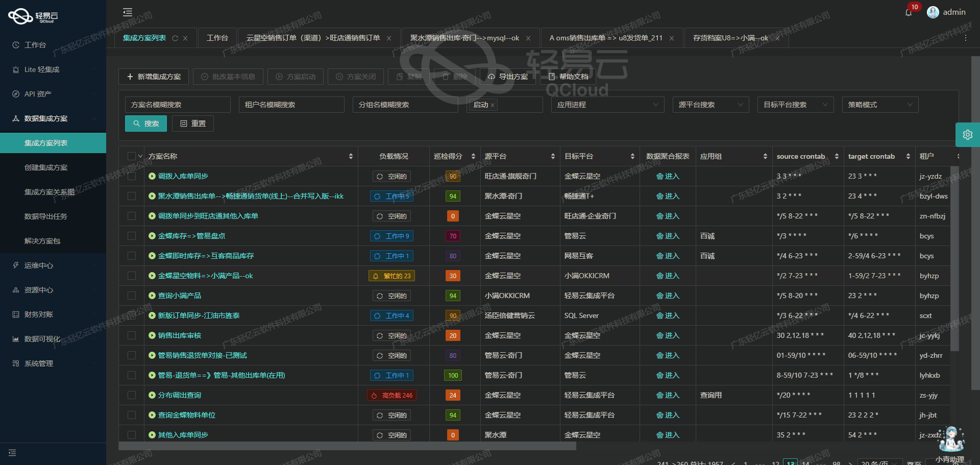Focus the 方案名模糊搜索 input
Viewport: 980px width, 465px height.
point(178,105)
